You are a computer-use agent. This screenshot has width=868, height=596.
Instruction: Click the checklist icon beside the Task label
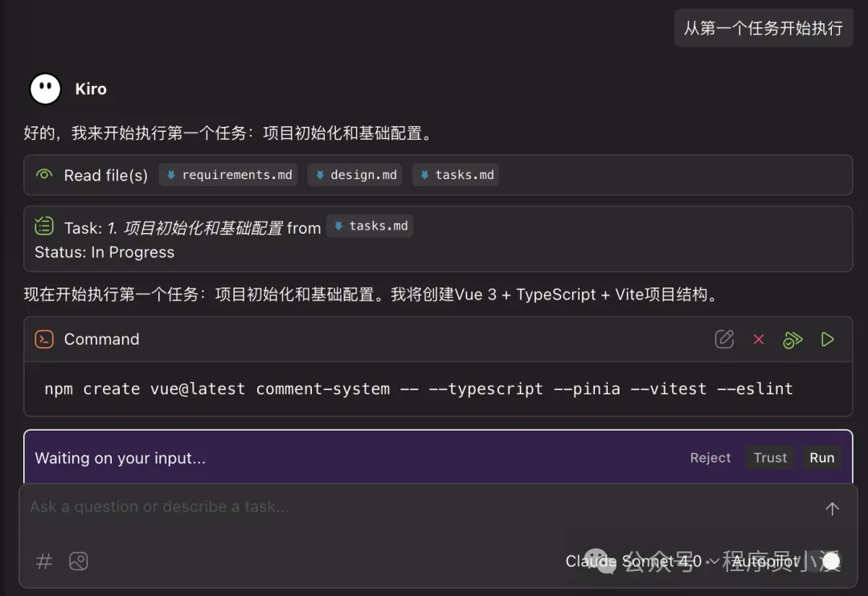pyautogui.click(x=44, y=227)
